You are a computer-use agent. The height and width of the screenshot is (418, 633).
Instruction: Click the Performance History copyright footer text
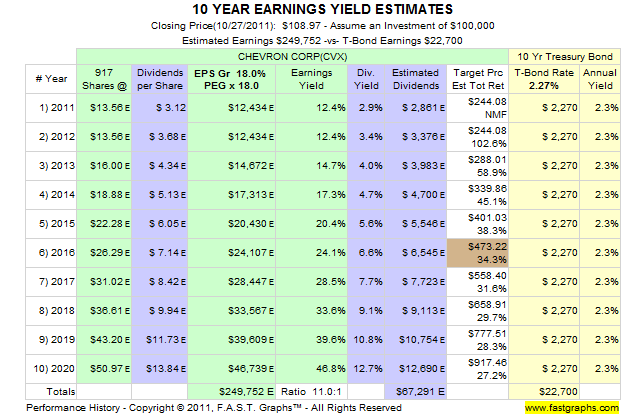(x=214, y=408)
